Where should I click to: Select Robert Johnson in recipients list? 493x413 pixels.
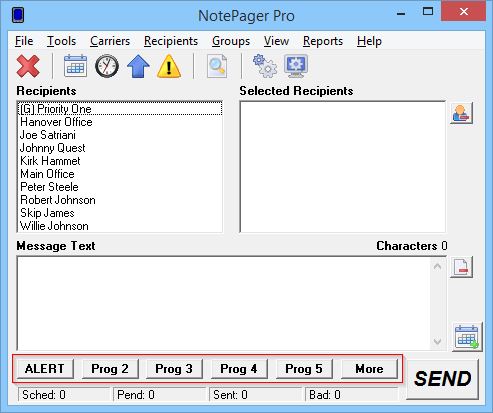pos(119,200)
